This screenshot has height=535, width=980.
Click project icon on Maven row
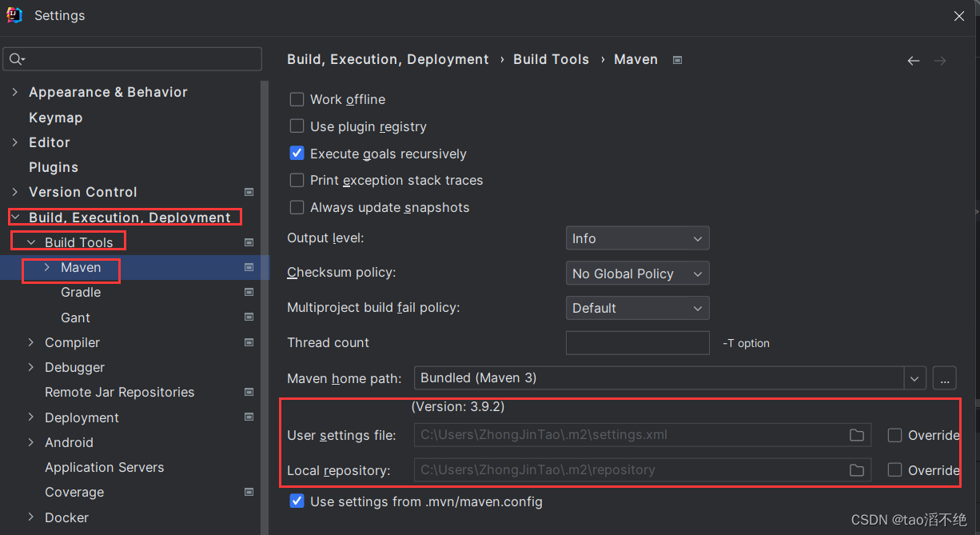coord(249,267)
